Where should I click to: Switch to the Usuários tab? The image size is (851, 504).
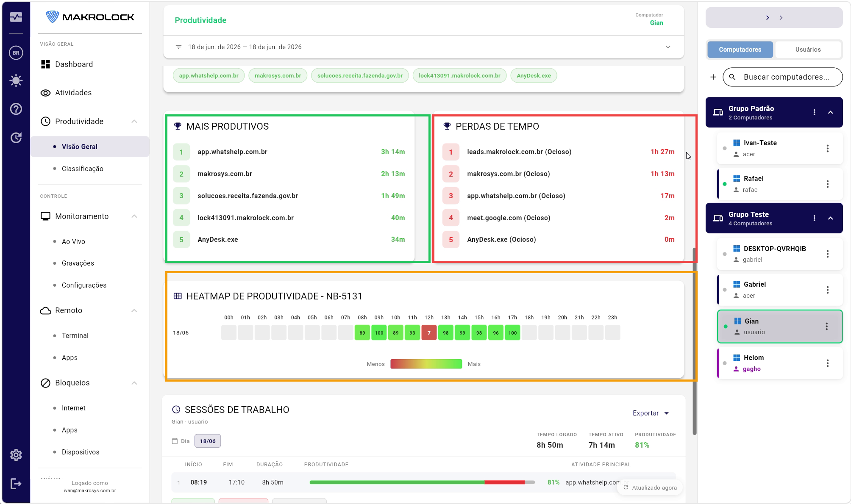[808, 50]
